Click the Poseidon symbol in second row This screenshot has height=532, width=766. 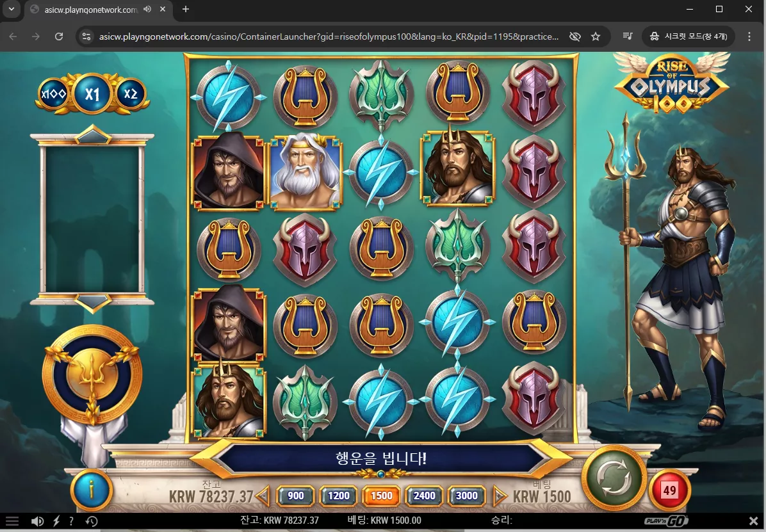(458, 168)
